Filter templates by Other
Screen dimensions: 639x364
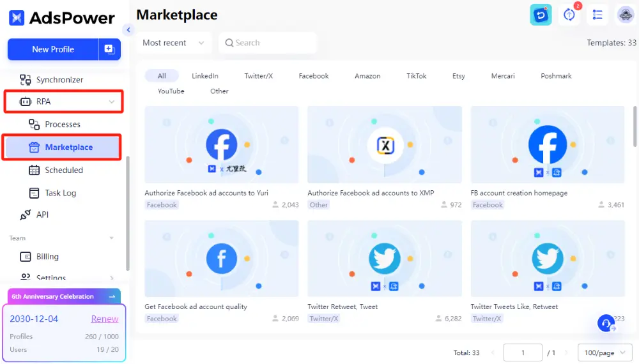[219, 91]
